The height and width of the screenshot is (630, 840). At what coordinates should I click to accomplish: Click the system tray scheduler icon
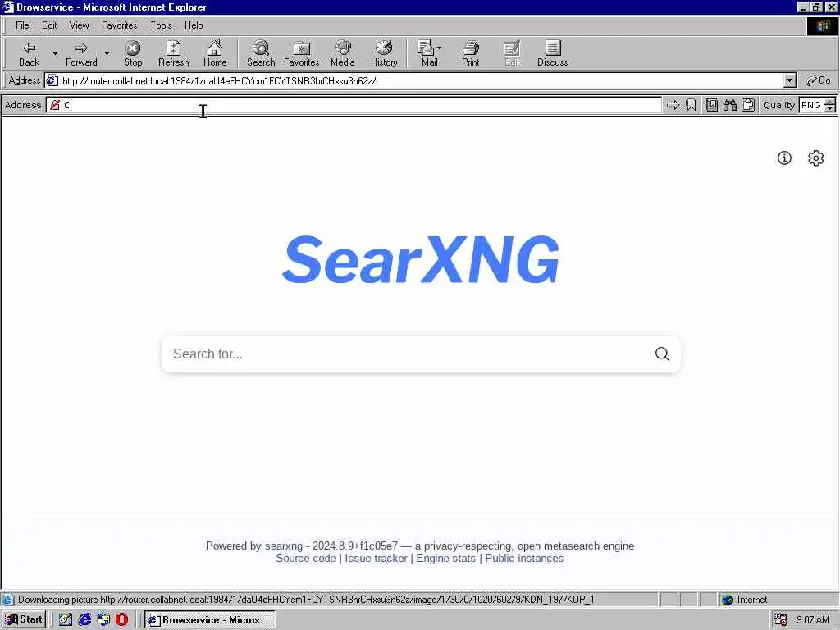click(781, 620)
